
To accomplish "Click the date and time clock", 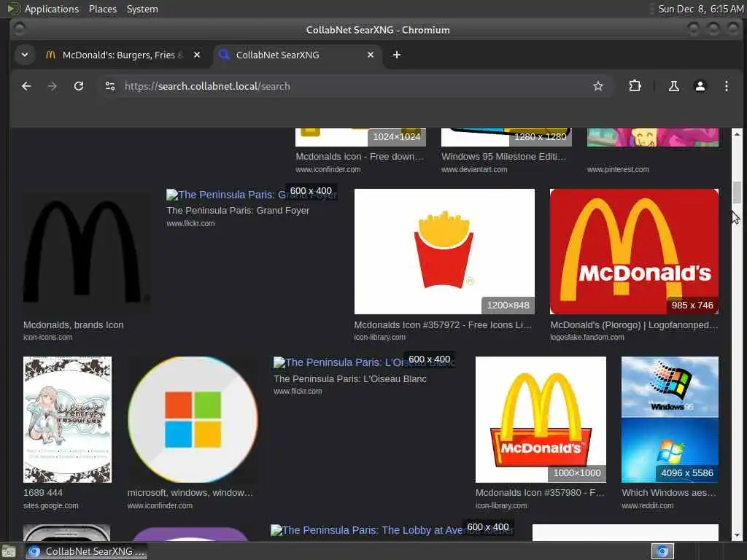I will click(700, 9).
